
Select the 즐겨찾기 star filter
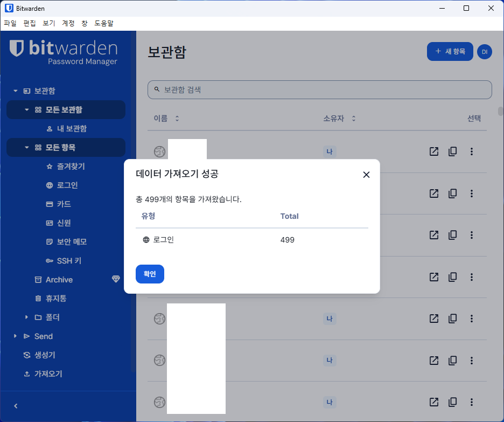(66, 167)
